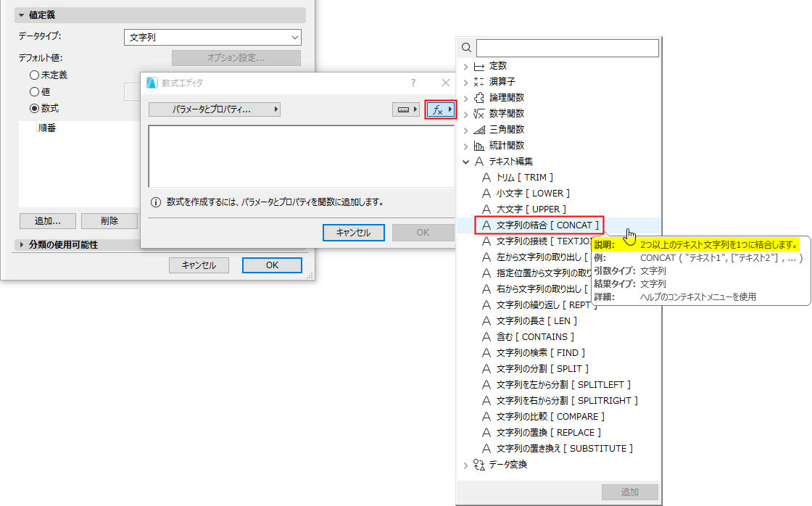Click the function search input field
The width and height of the screenshot is (812, 506).
pyautogui.click(x=567, y=46)
